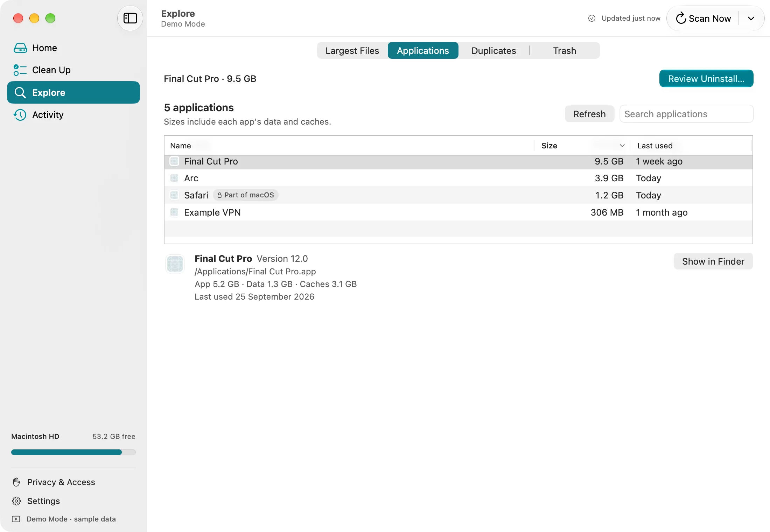
Task: Sort by the Last used column
Action: click(x=691, y=146)
